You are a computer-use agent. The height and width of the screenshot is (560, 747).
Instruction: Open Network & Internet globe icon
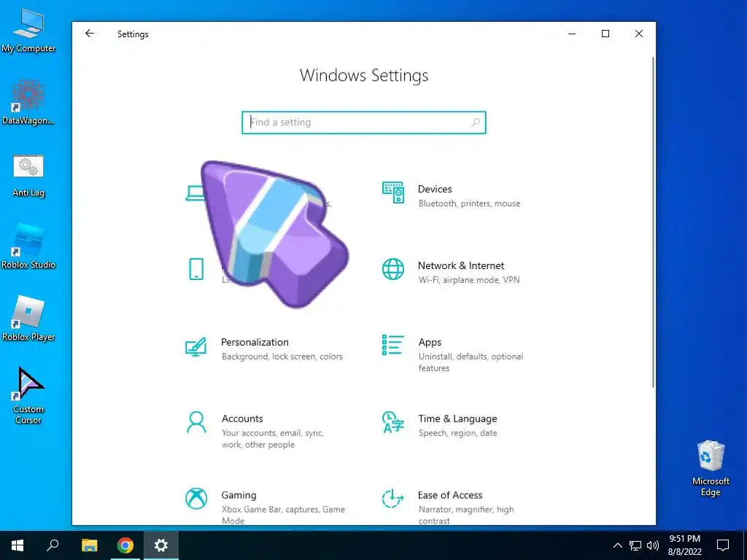click(393, 269)
